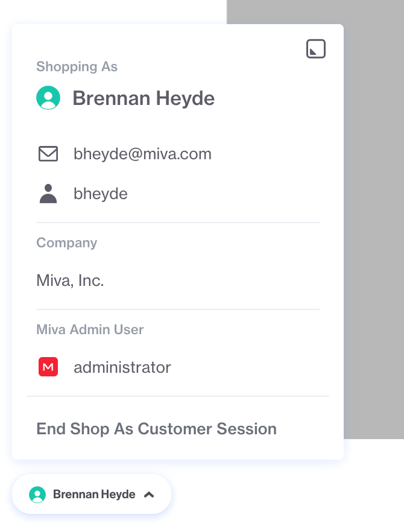404x532 pixels.
Task: End Shop As Customer Session
Action: (x=156, y=428)
